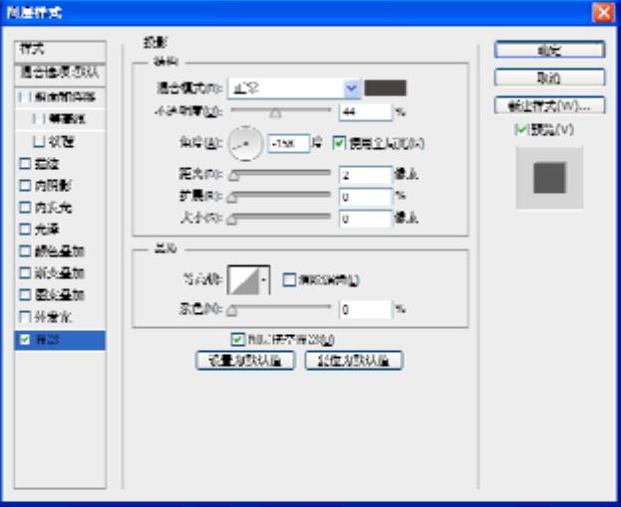Select Blending Options: Default in left list
The height and width of the screenshot is (507, 621).
point(60,74)
